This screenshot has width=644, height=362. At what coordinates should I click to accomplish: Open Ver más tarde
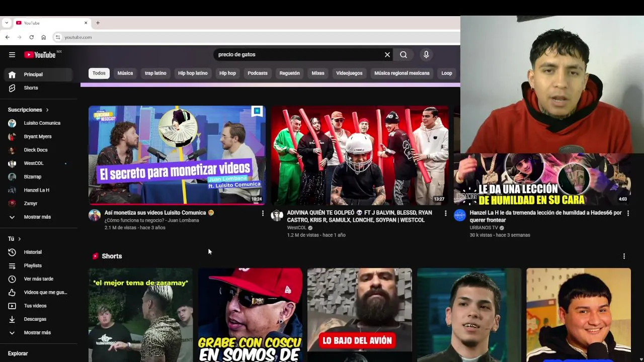38,279
